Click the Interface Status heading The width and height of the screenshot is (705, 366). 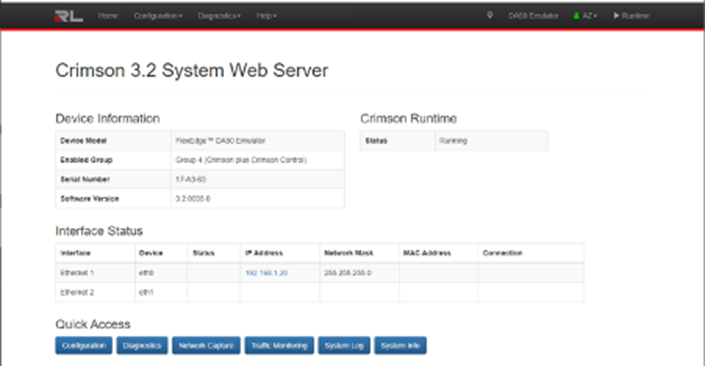99,231
